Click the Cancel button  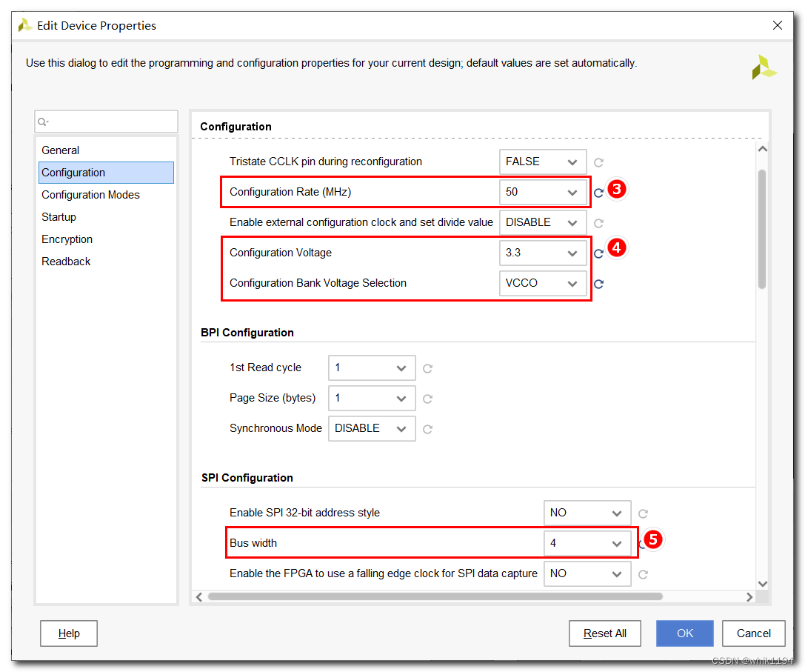(754, 633)
